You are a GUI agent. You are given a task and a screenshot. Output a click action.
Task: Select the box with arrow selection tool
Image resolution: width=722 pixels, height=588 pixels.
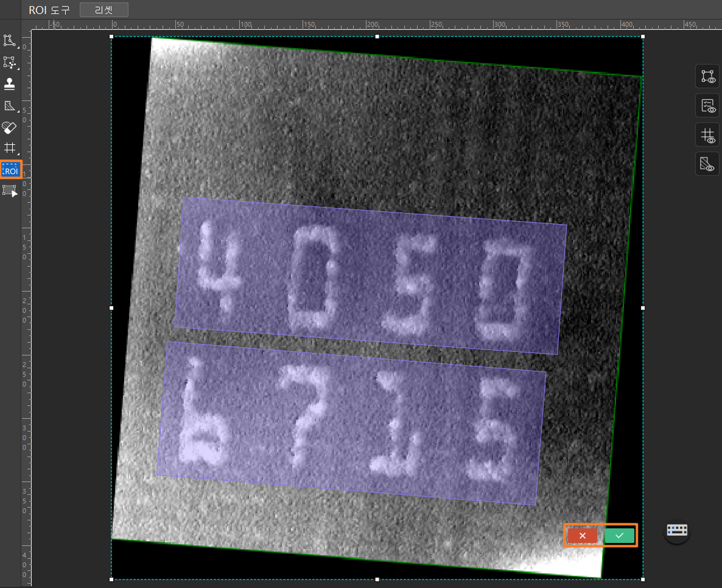[x=9, y=191]
